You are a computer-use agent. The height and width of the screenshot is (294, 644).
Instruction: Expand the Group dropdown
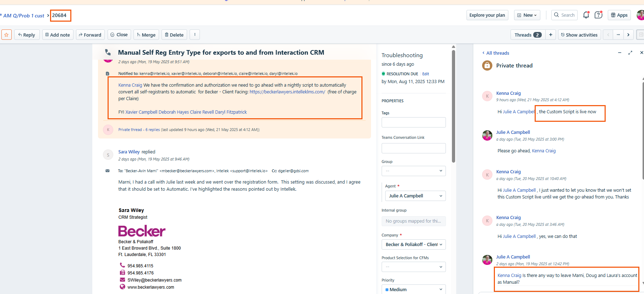[x=414, y=171]
